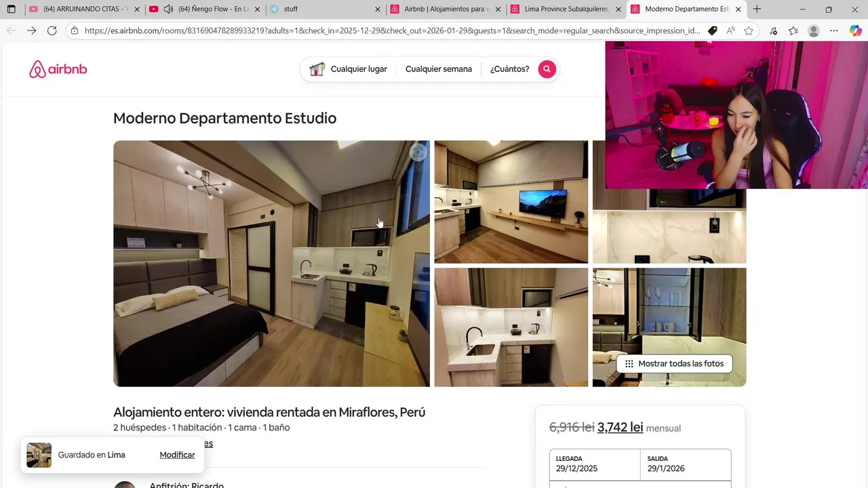Open the Copilot icon
This screenshot has width=868, height=488.
coord(856,30)
